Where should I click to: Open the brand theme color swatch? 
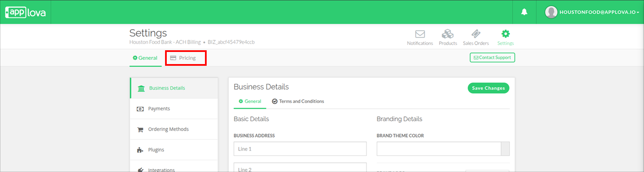(505, 149)
